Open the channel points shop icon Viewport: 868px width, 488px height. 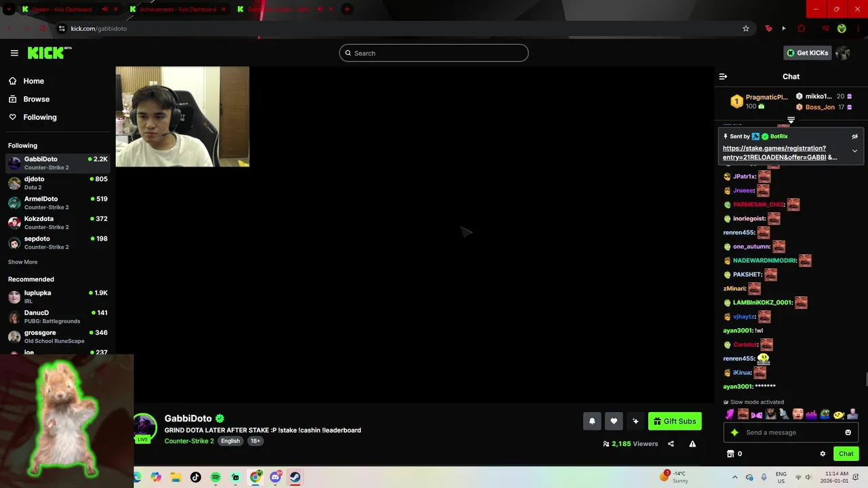(730, 453)
